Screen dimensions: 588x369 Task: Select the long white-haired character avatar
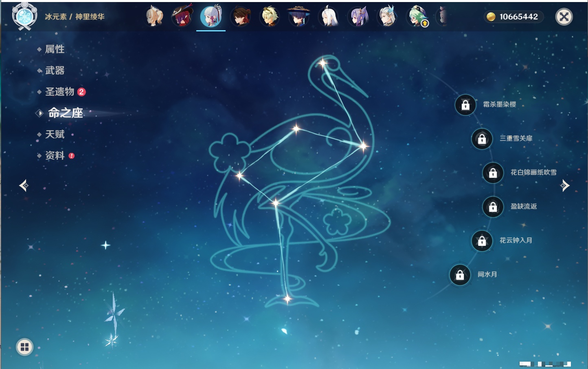329,16
